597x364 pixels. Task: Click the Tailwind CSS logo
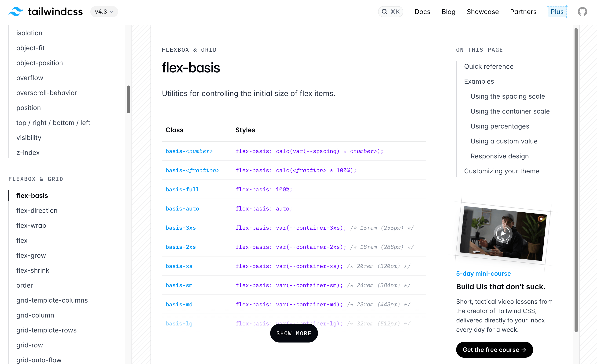46,12
